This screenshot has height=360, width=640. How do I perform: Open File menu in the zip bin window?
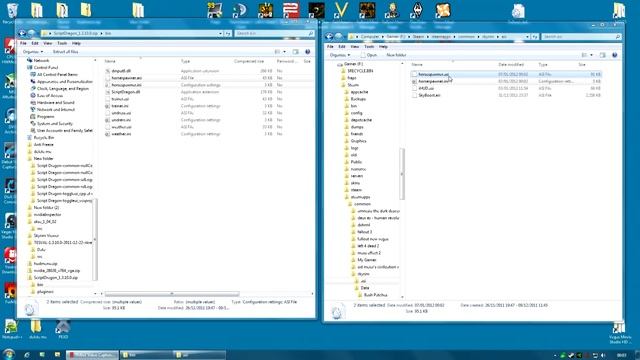(x=23, y=43)
